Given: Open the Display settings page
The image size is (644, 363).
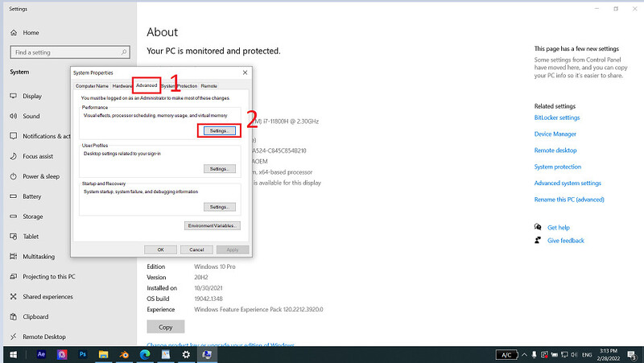Looking at the screenshot, I should click(x=26, y=96).
